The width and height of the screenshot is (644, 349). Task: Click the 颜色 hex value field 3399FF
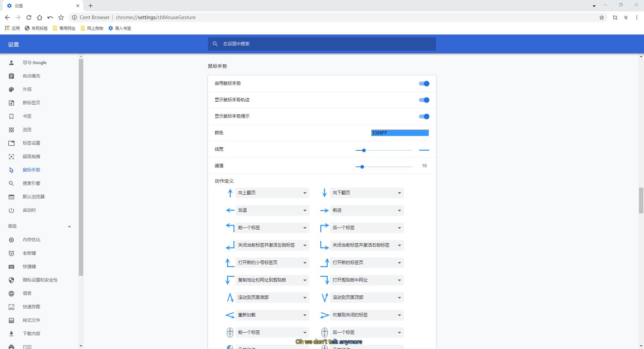[x=400, y=133]
